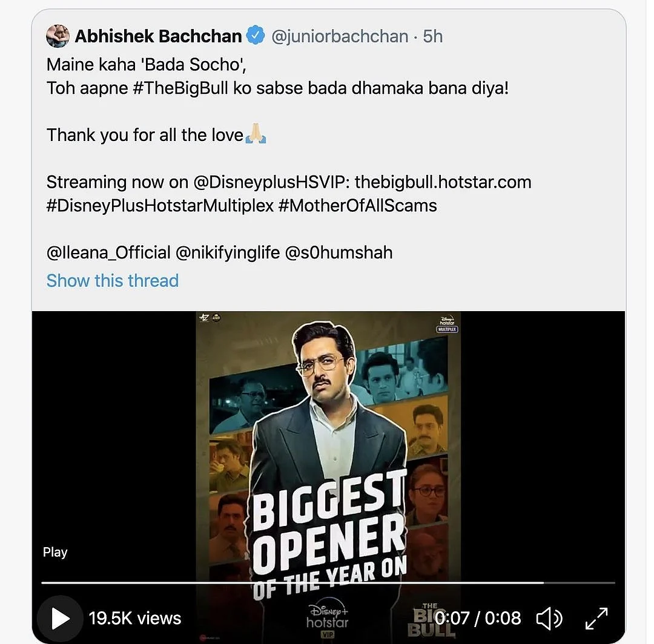The height and width of the screenshot is (644, 654).
Task: Open the @s0humshah mention
Action: coord(339,252)
